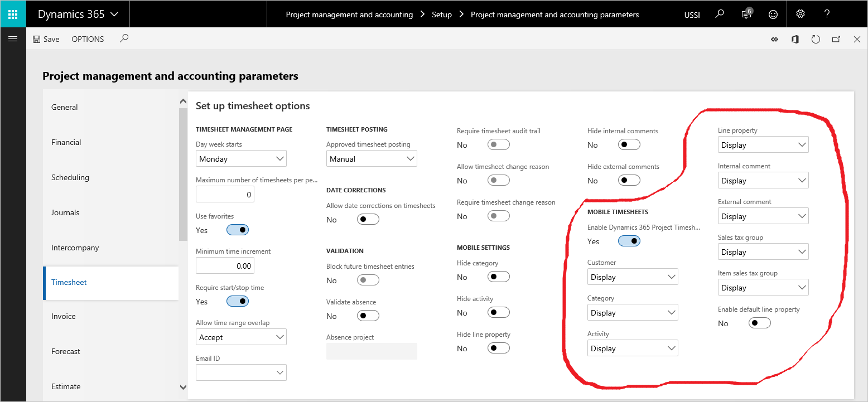Open Allow time range overlap dropdown
Screen dimensions: 868x402
coord(241,337)
